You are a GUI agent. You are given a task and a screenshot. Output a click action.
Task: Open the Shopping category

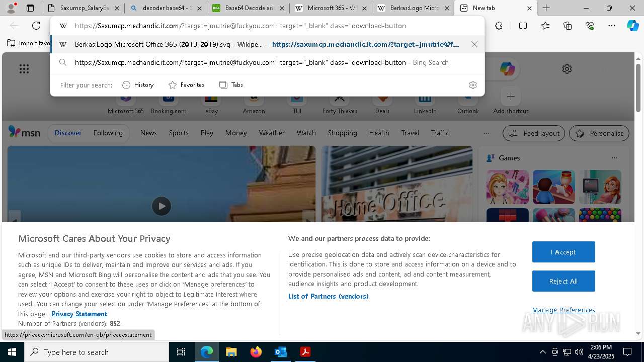(342, 133)
